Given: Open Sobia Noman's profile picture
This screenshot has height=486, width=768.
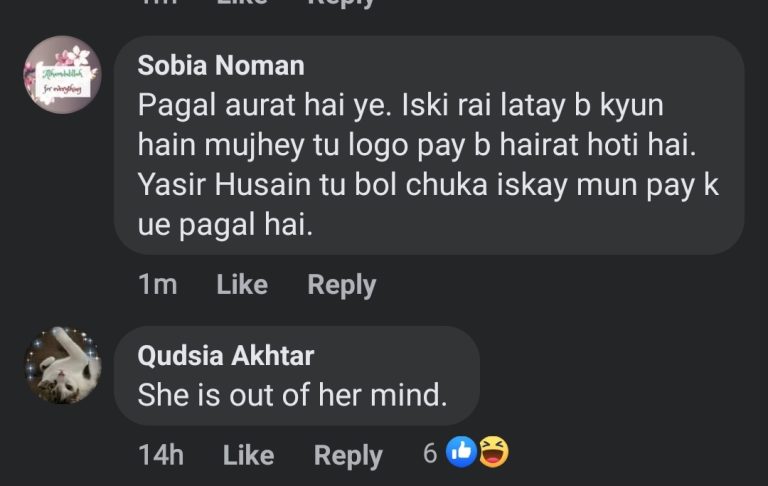Looking at the screenshot, I should pyautogui.click(x=63, y=75).
